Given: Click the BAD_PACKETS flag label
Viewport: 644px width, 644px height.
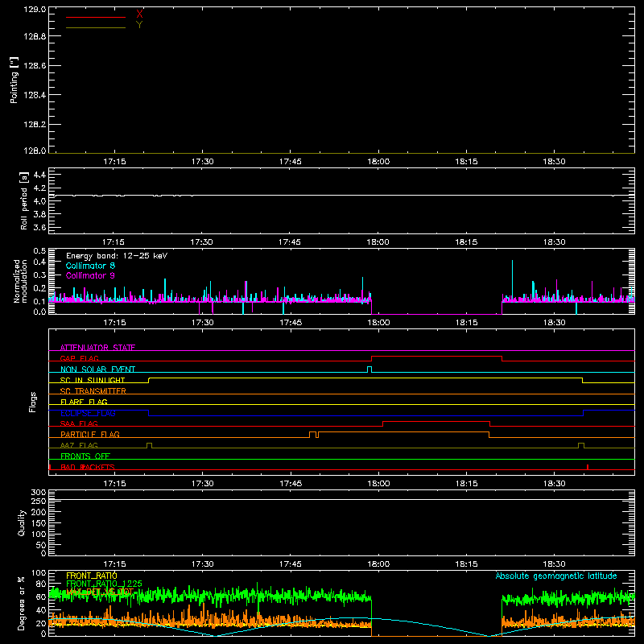Looking at the screenshot, I should point(88,467).
